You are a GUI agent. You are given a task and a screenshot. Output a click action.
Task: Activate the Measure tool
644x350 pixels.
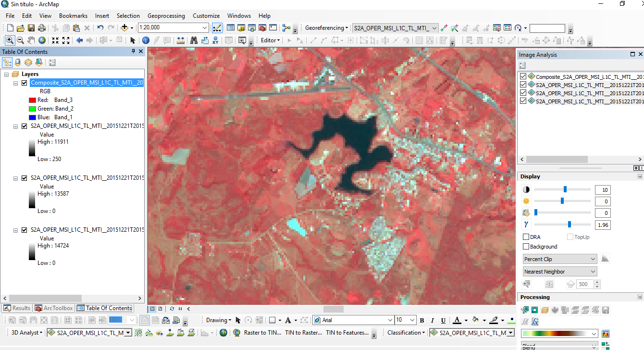(181, 40)
